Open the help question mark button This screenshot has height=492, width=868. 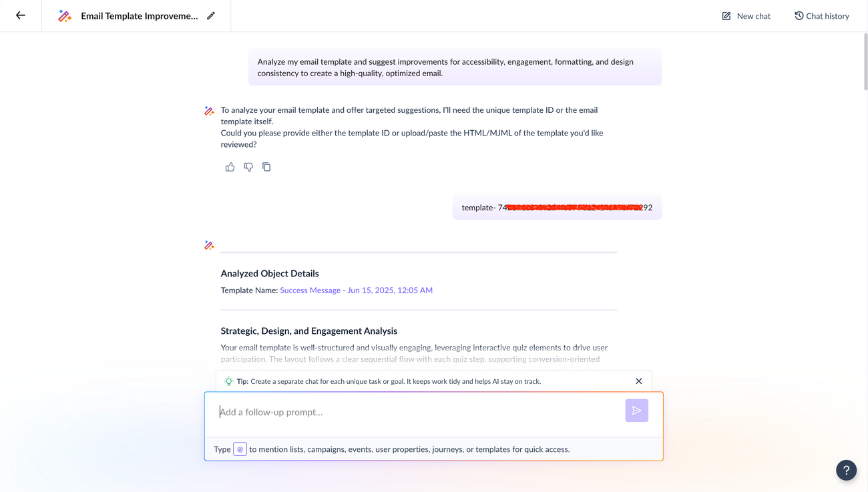point(846,470)
